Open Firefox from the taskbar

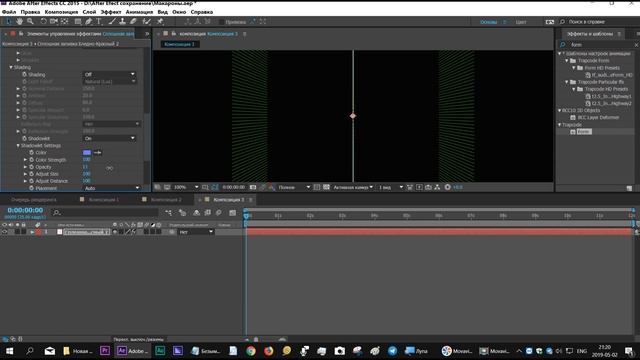(x=269, y=351)
